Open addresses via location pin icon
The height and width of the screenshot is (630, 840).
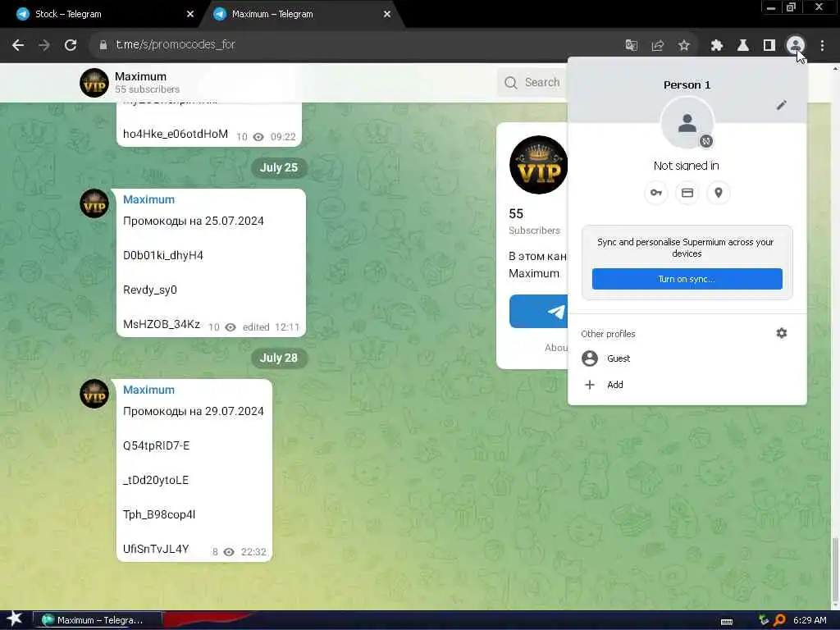[x=719, y=193]
